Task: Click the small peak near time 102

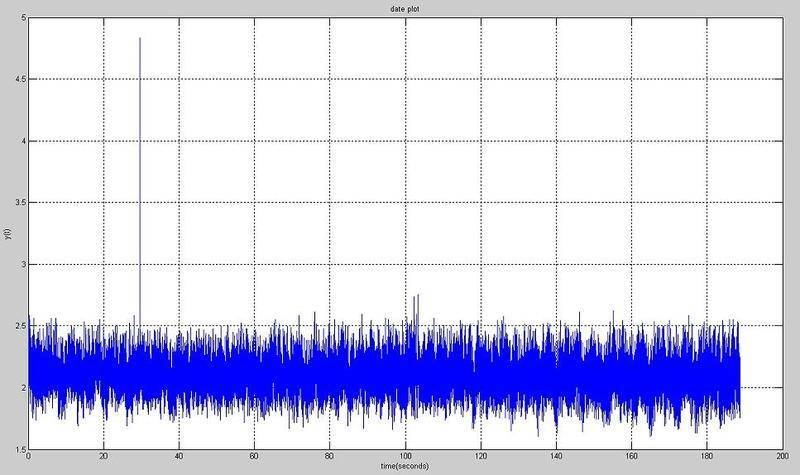Action: 416,296
